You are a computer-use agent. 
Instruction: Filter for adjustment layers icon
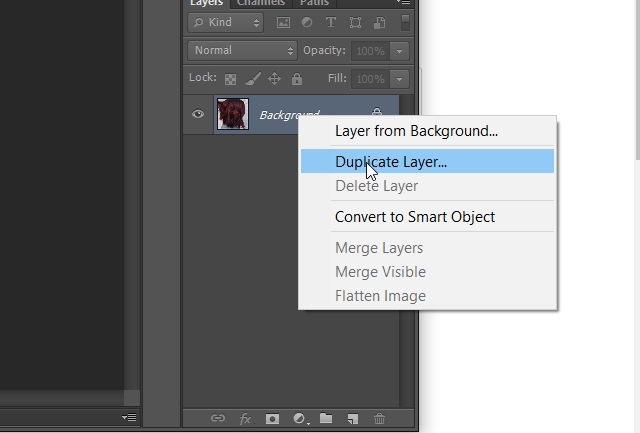(x=307, y=22)
